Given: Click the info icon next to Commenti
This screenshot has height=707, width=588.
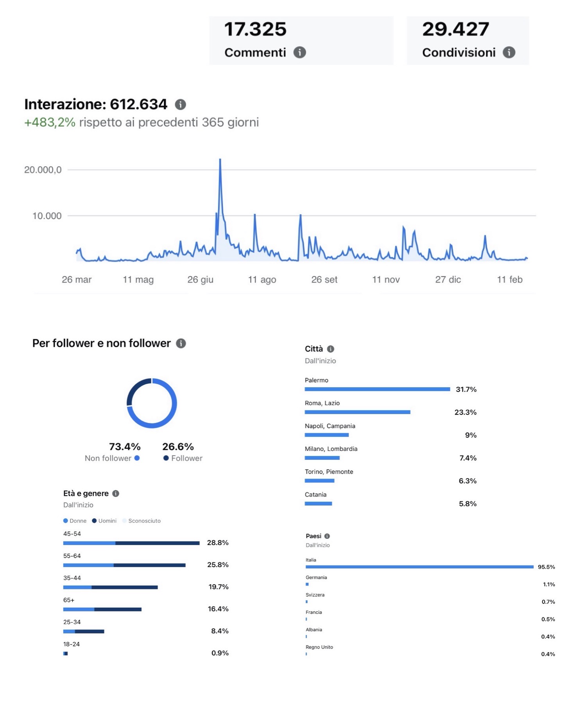Looking at the screenshot, I should [x=299, y=52].
